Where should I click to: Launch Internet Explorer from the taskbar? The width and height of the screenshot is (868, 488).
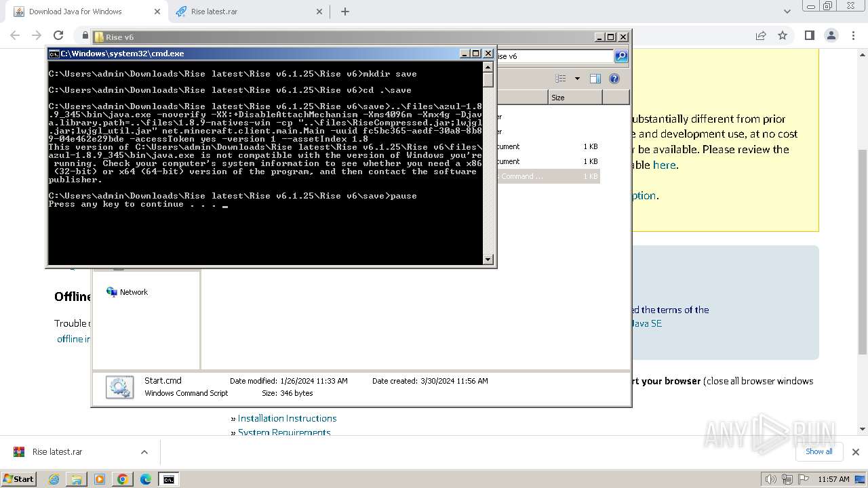pos(54,479)
